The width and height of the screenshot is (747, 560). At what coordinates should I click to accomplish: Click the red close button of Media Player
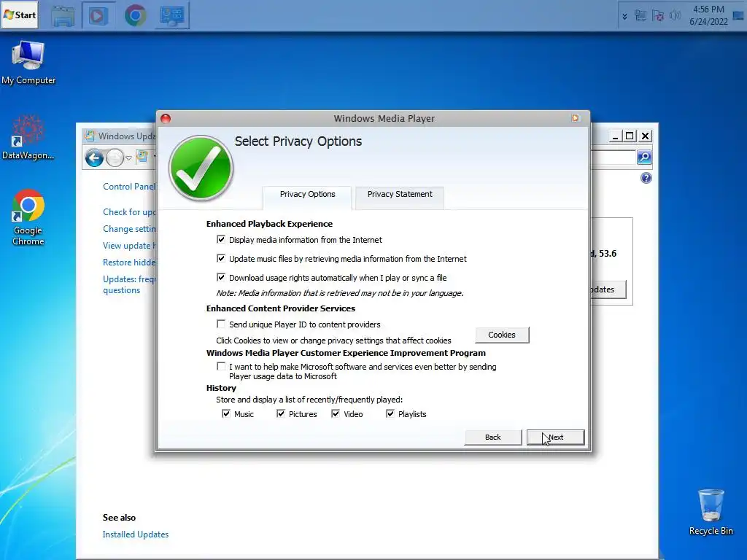pos(166,119)
